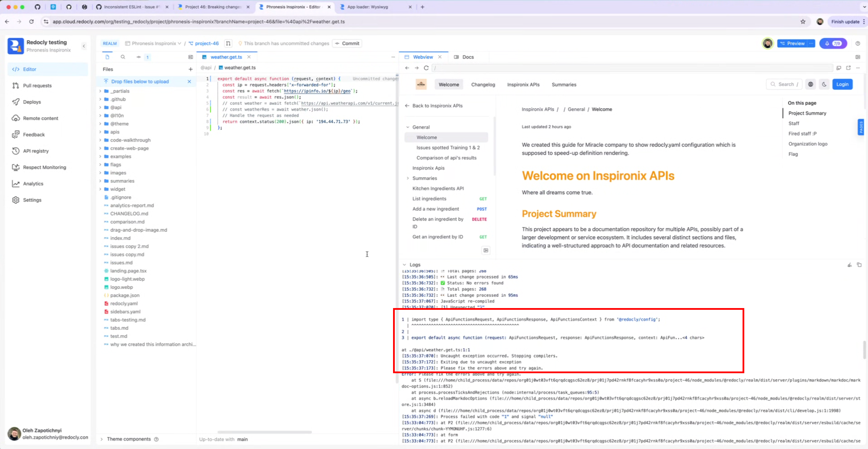Expand the Theme components section
Image resolution: width=868 pixels, height=449 pixels.
click(102, 439)
